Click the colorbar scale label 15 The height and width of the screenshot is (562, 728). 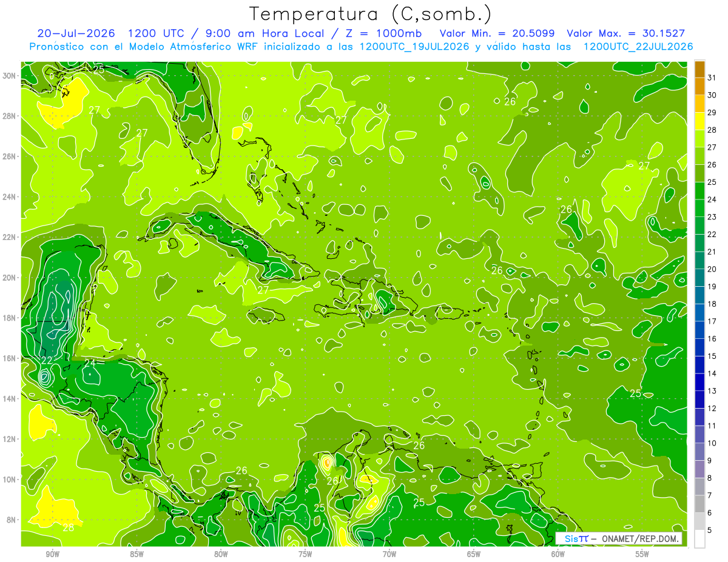coord(712,356)
